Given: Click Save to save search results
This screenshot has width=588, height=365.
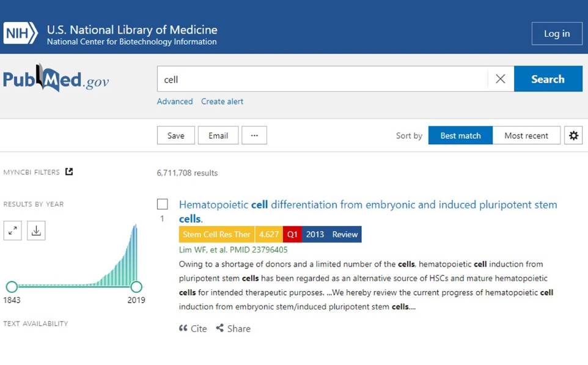Looking at the screenshot, I should tap(175, 136).
